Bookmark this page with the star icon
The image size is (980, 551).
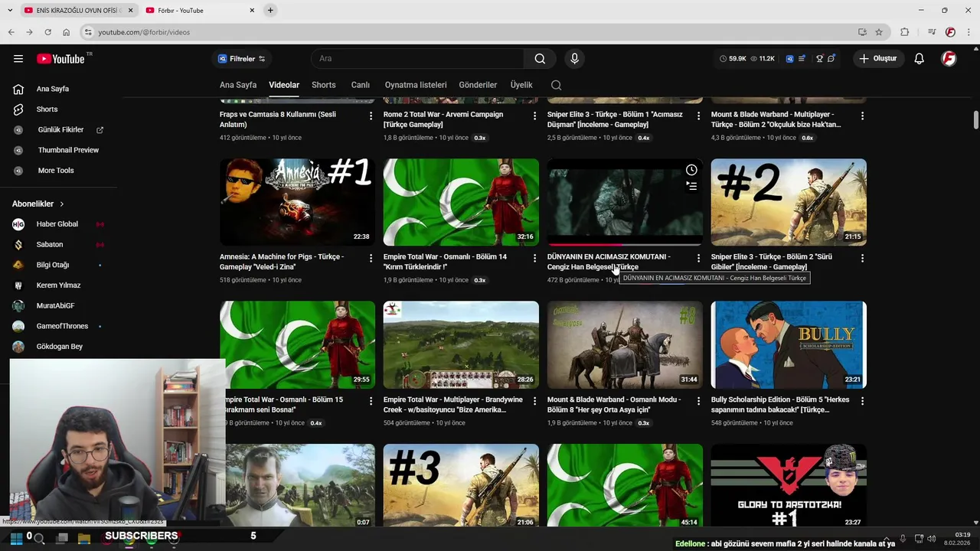(879, 32)
